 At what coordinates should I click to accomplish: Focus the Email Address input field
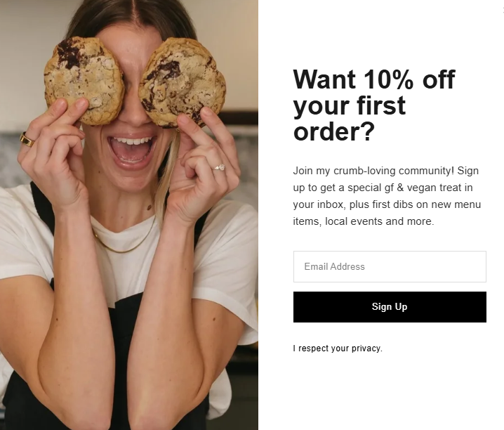pyautogui.click(x=390, y=266)
